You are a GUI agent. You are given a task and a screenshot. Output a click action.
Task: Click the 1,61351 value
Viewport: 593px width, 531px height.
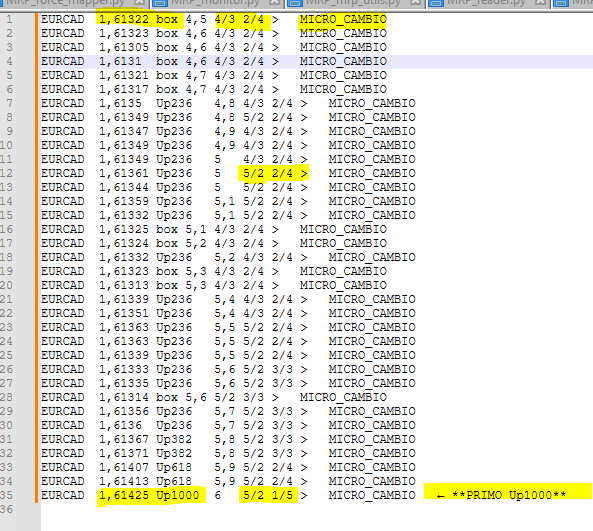124,313
